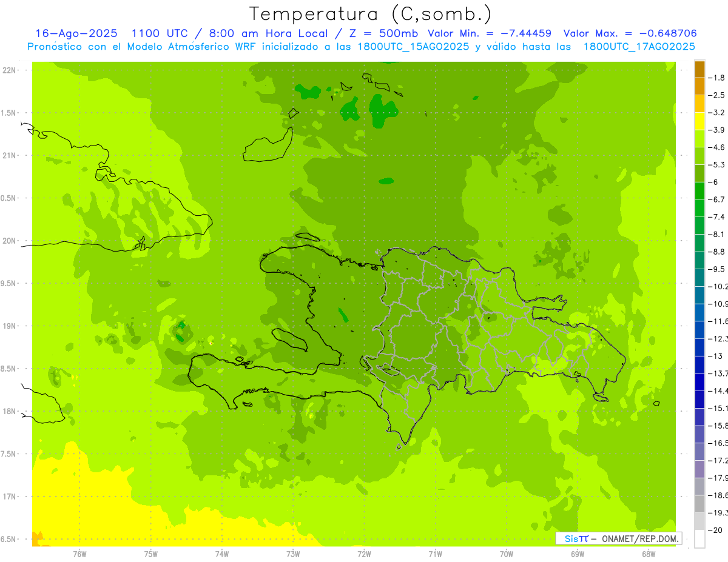Click the '70W' longitude label
Viewport: 728px width, 562px height.
coord(507,554)
